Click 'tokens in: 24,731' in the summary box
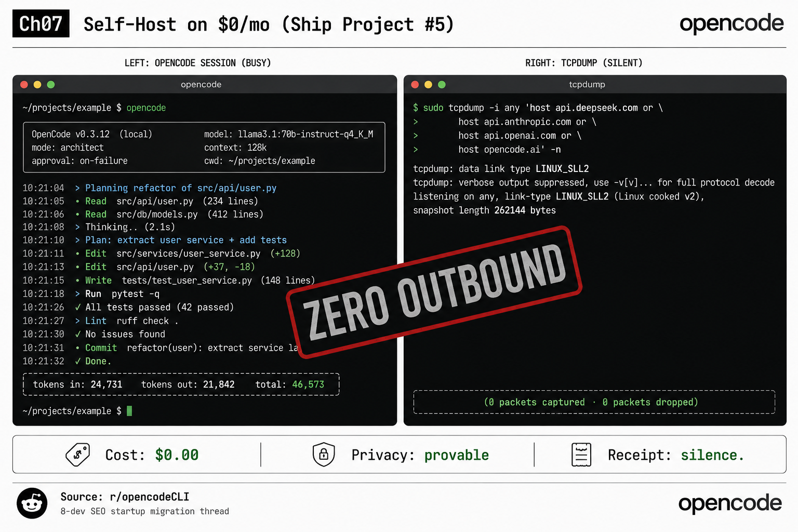This screenshot has height=532, width=798. coord(77,384)
